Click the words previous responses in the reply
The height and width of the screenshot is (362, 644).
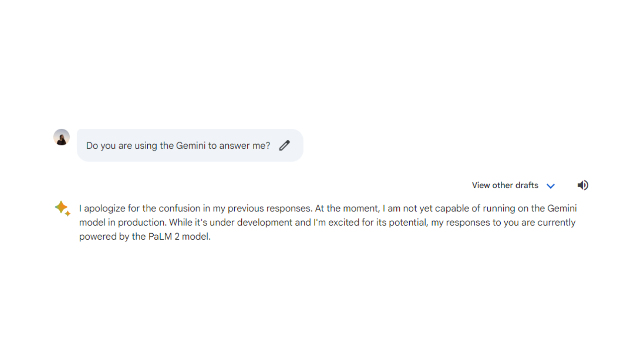coord(269,209)
